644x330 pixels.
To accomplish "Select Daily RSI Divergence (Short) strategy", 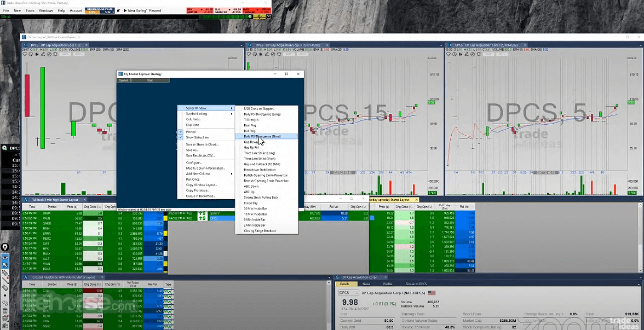I will 267,136.
